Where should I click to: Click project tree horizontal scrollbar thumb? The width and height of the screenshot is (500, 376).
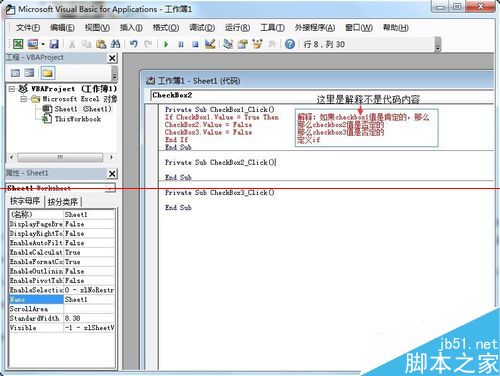click(60, 157)
